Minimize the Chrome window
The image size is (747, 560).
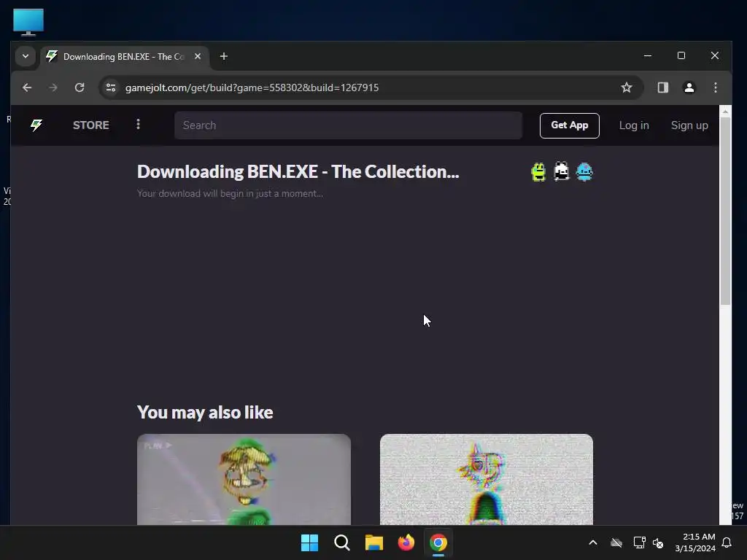[648, 55]
